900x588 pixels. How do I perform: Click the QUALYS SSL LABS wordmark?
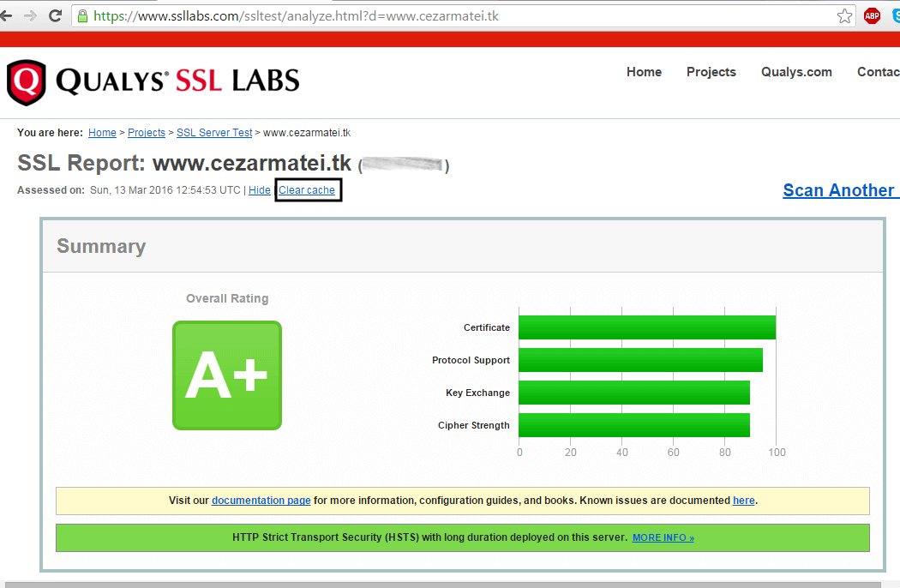coord(177,81)
